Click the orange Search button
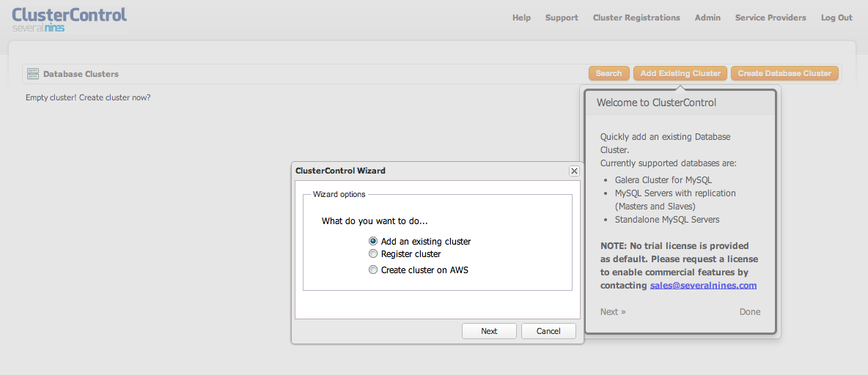 pyautogui.click(x=608, y=73)
